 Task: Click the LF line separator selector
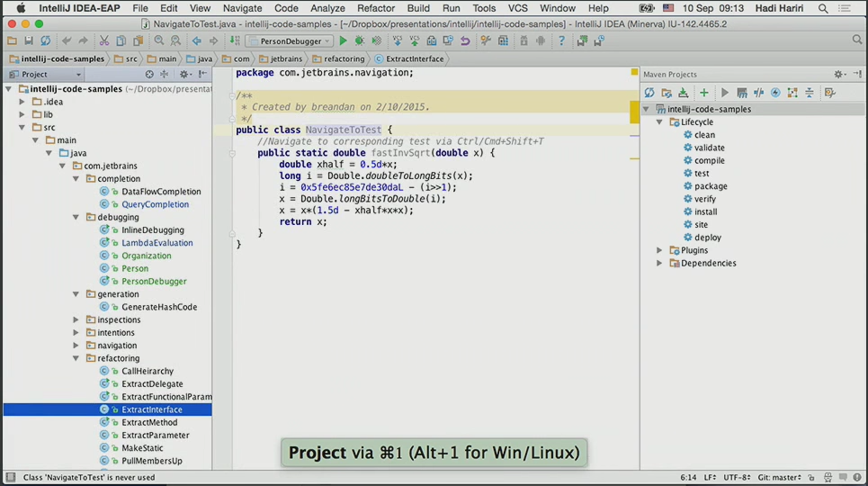[x=710, y=477]
